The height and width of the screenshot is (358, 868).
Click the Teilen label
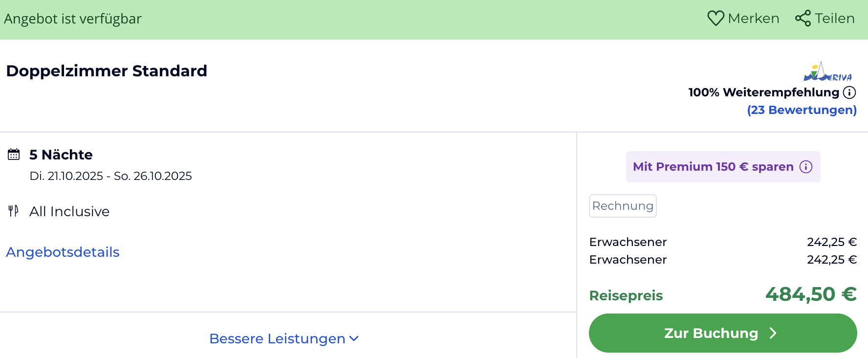pyautogui.click(x=834, y=19)
